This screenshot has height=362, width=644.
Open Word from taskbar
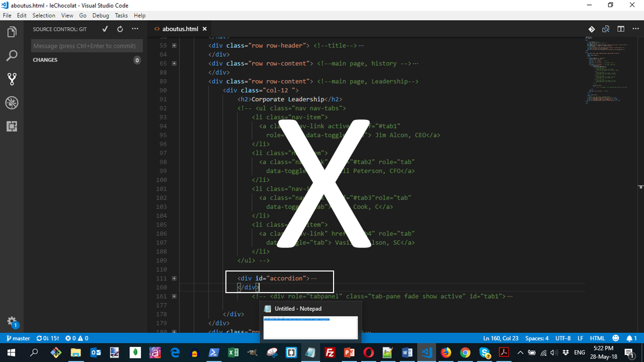[x=408, y=352]
